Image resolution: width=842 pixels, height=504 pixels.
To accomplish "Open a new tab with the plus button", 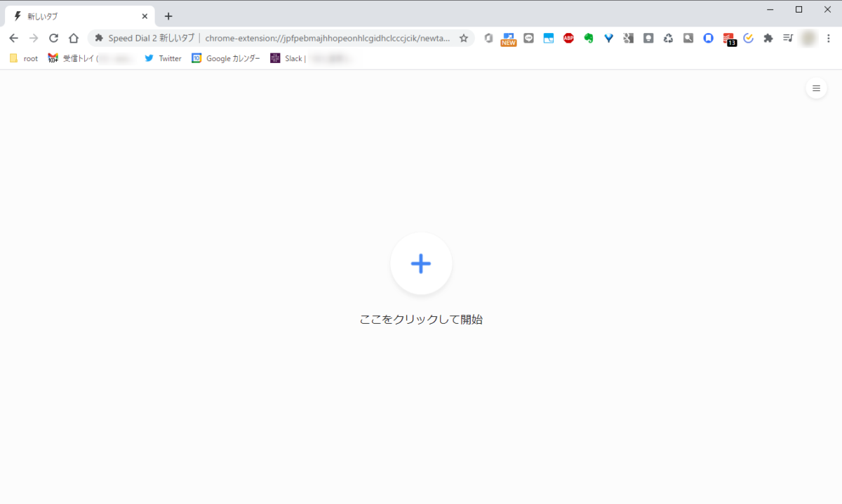I will coord(168,15).
